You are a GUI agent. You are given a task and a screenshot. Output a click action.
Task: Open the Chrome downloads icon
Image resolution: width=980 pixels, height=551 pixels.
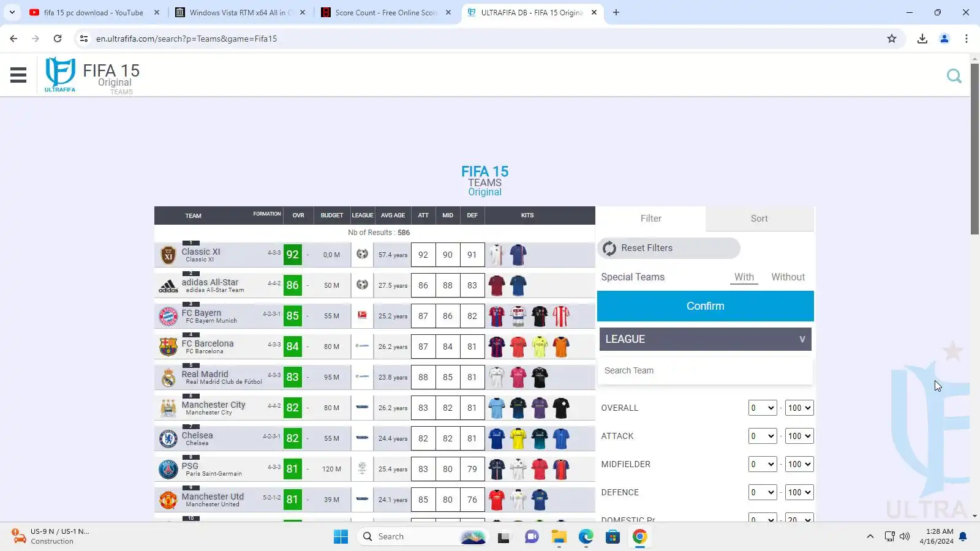[922, 39]
